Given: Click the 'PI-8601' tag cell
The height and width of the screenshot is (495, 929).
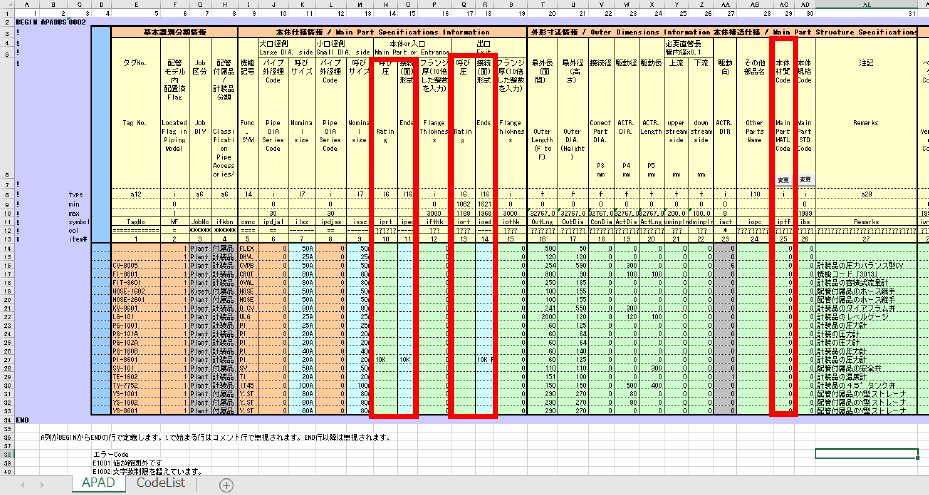Looking at the screenshot, I should 136,360.
